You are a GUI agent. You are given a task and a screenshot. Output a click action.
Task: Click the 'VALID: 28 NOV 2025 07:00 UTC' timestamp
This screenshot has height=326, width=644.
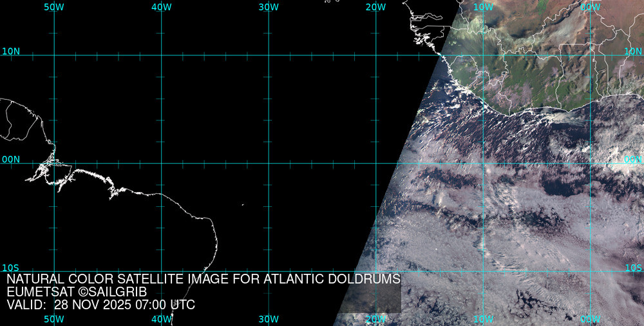(100, 305)
